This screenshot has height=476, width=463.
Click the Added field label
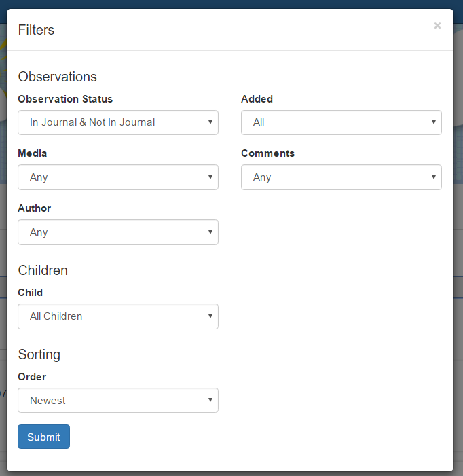[257, 99]
